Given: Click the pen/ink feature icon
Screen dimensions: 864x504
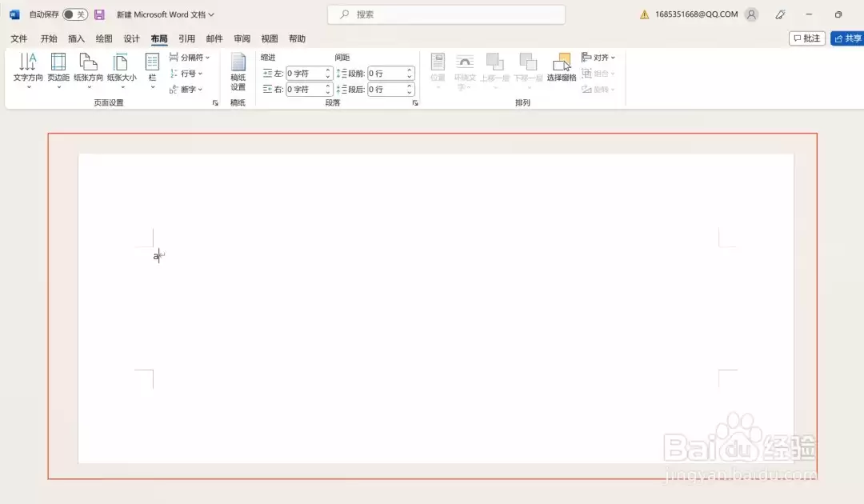Looking at the screenshot, I should pos(780,14).
